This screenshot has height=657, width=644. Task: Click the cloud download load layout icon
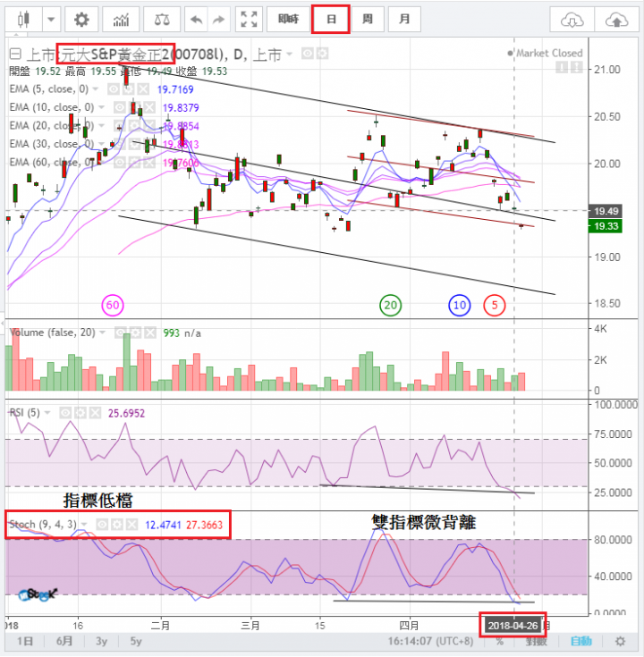click(572, 20)
